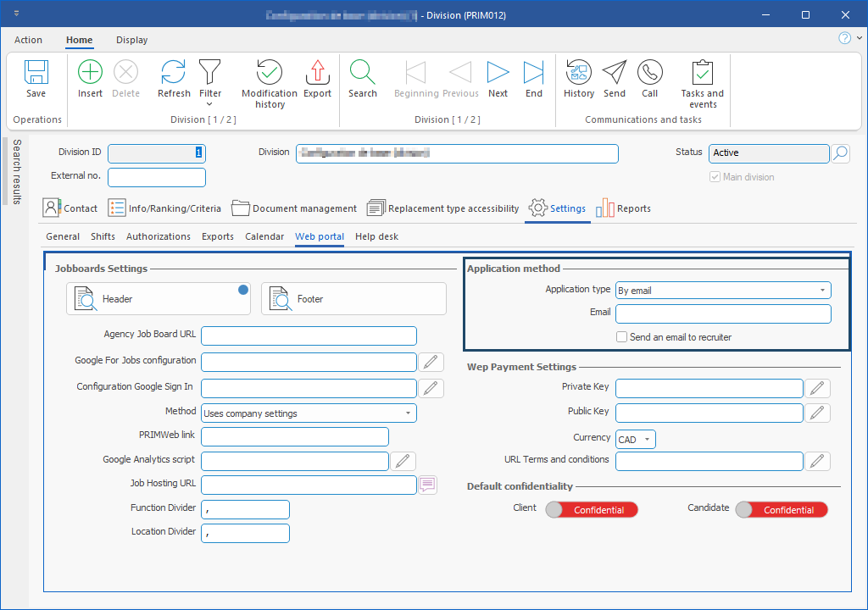Click the Header button
Viewport: 868px width, 610px height.
coord(159,299)
